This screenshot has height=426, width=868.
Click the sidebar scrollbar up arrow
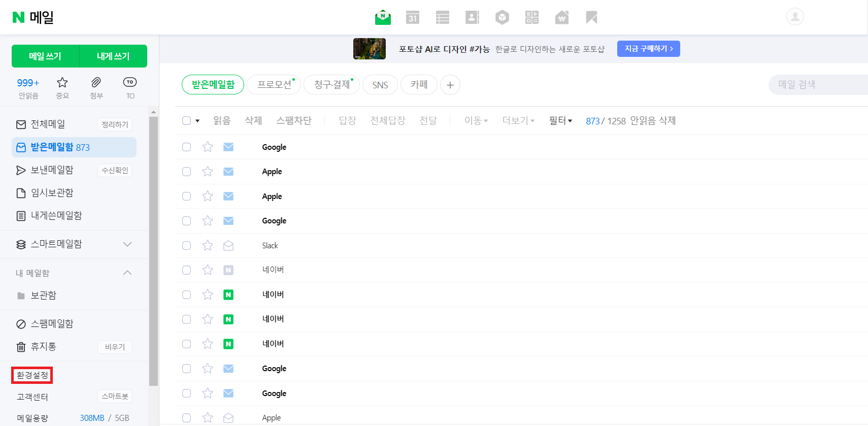[153, 112]
